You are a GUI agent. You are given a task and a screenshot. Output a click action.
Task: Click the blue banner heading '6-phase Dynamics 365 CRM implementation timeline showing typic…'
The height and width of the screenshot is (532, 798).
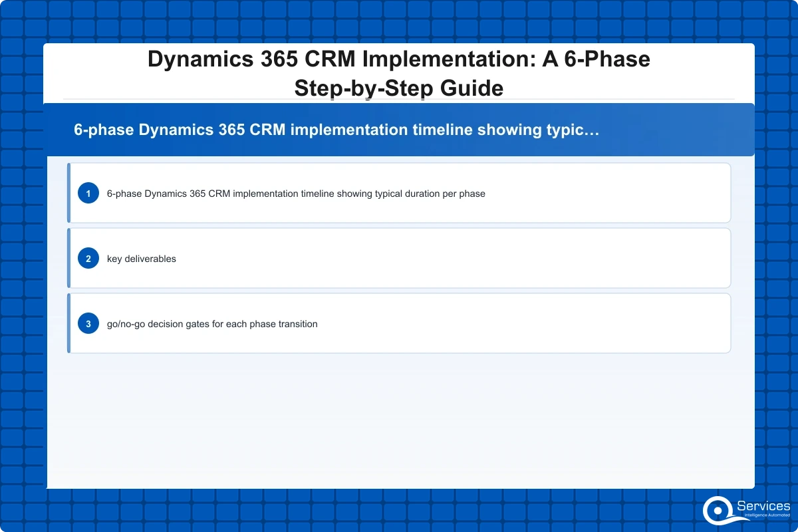pyautogui.click(x=337, y=130)
